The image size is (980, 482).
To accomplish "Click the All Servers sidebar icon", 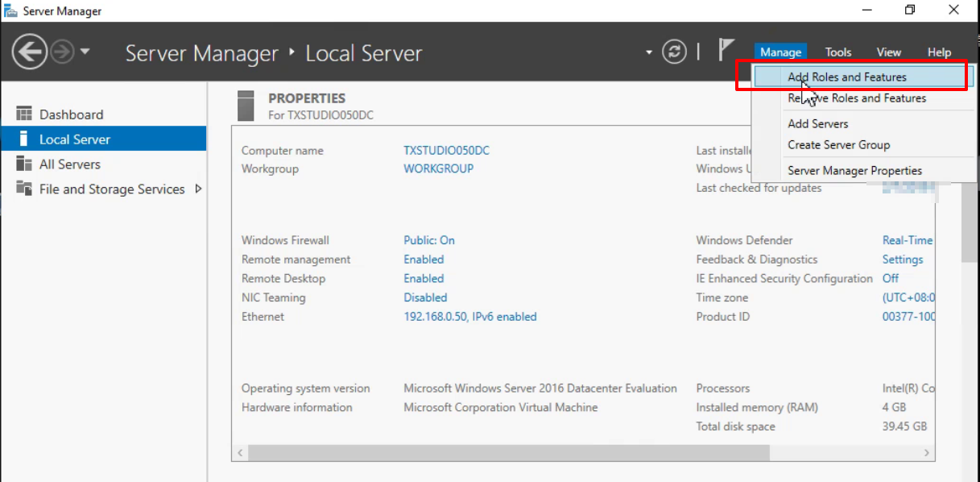I will tap(24, 164).
